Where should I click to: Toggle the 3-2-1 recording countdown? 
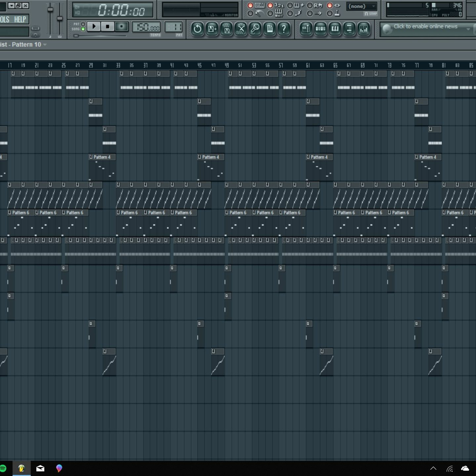270,5
